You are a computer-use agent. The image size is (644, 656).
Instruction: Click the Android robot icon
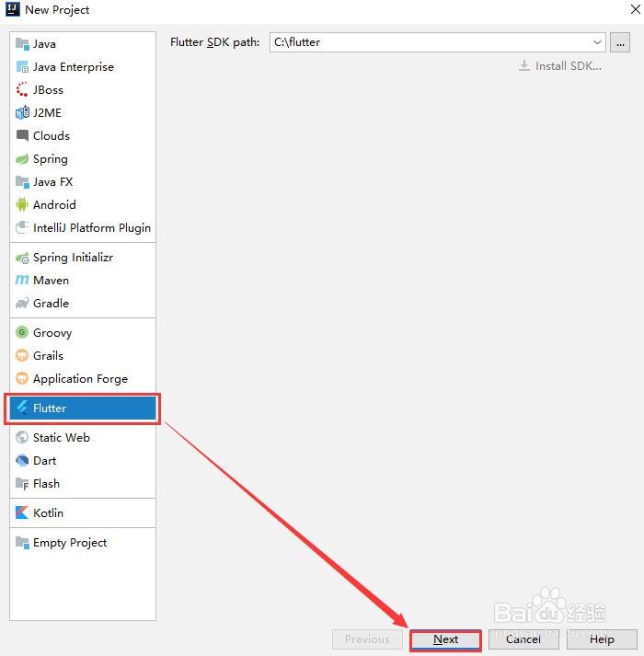coord(22,204)
